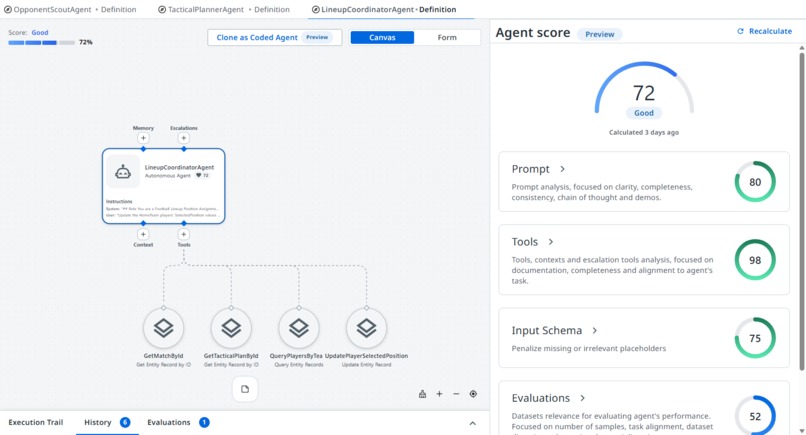Click the 72% score progress bar
Screen dimensions: 806x435
tap(41, 43)
